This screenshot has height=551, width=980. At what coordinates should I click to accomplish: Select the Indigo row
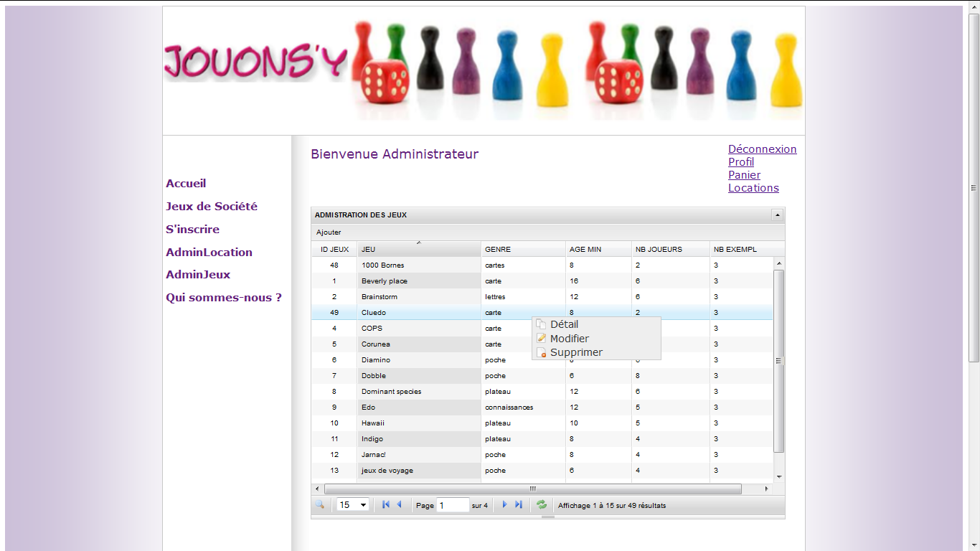point(542,439)
